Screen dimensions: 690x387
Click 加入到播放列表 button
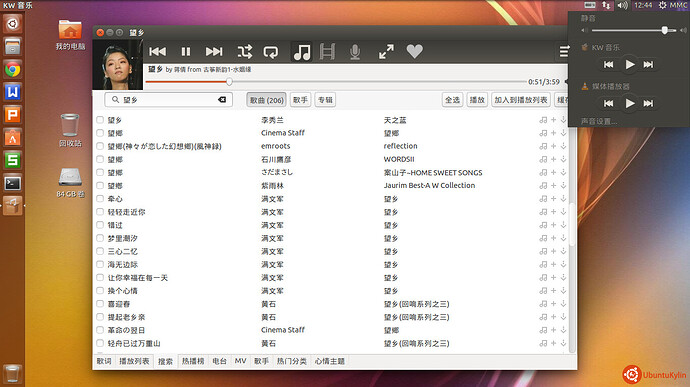coord(521,100)
